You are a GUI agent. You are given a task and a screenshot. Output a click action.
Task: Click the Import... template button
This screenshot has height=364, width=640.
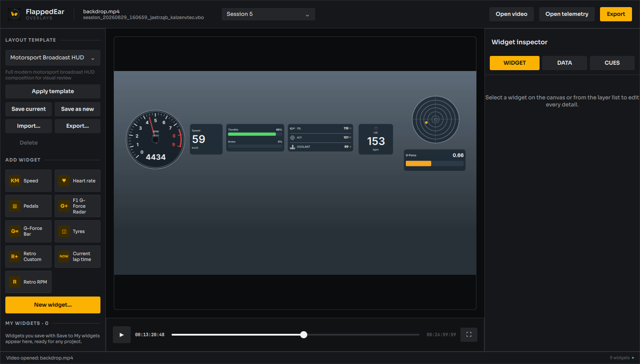click(x=28, y=126)
